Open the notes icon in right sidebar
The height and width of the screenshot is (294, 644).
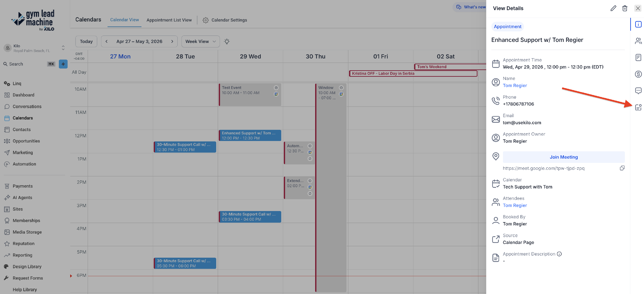[638, 58]
